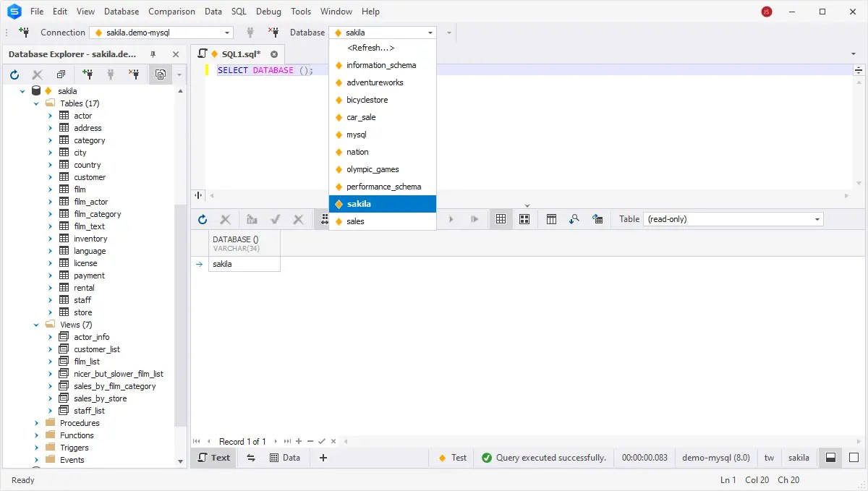Select the sales_by_store view
Screen dimensions: 868x491
coord(100,398)
